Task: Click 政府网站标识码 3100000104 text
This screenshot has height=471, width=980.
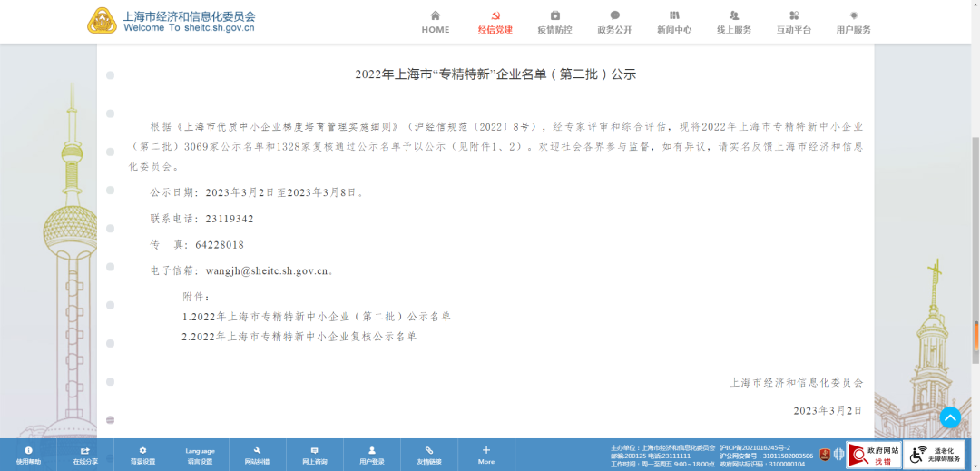Action: point(762,464)
